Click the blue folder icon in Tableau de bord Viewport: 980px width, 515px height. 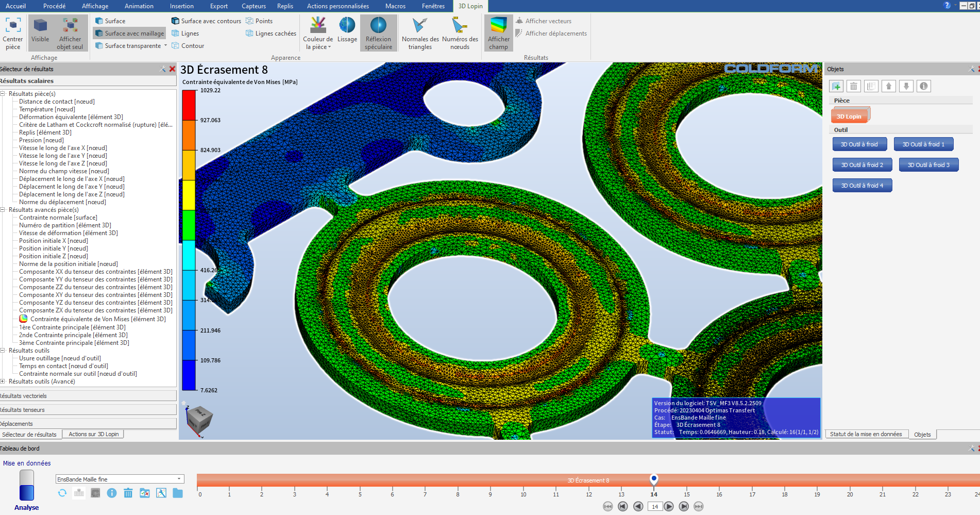pyautogui.click(x=178, y=493)
